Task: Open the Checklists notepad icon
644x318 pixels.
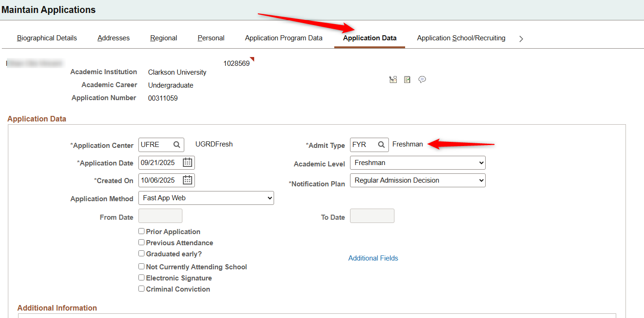Action: pyautogui.click(x=407, y=80)
